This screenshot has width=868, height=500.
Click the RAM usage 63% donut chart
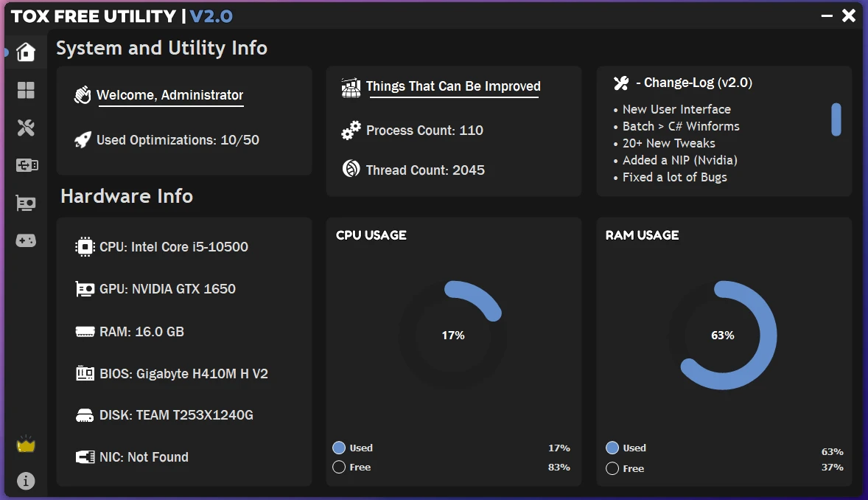point(722,335)
